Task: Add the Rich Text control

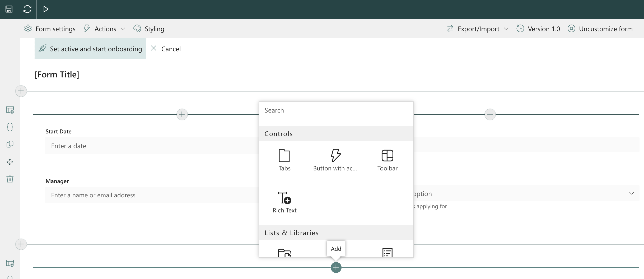Action: 284,202
